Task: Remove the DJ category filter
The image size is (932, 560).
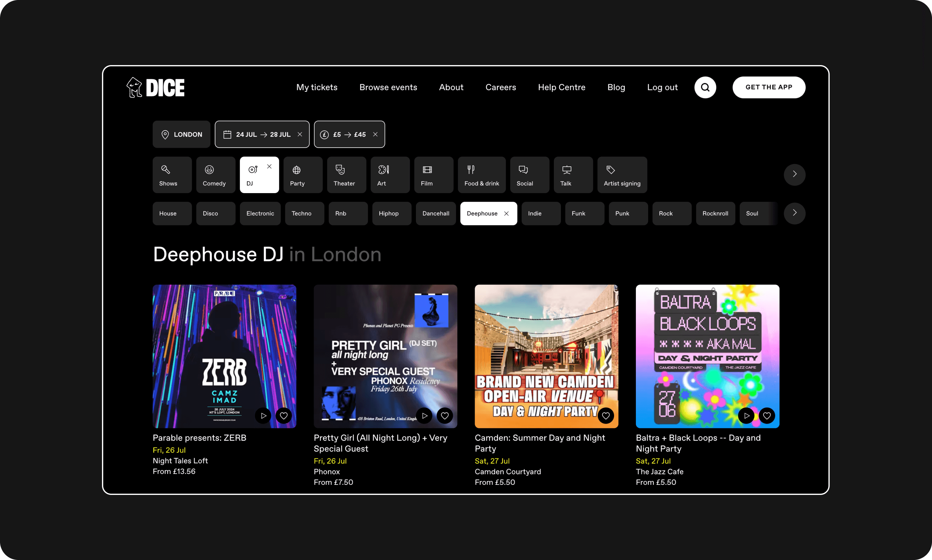Action: coord(269,166)
